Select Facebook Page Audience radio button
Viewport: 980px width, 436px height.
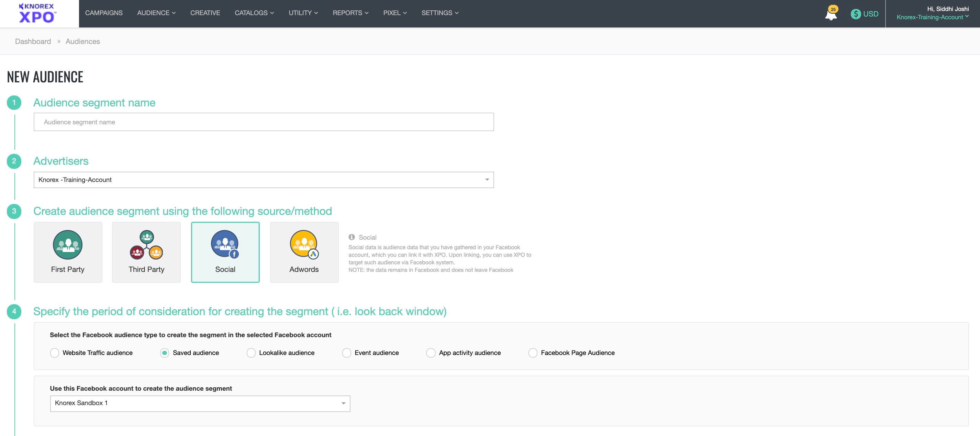[533, 353]
